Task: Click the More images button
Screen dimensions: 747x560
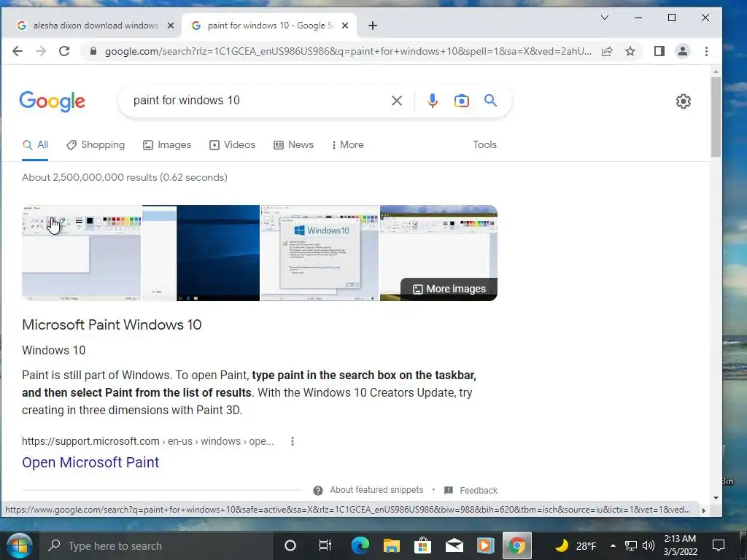Action: coord(449,289)
